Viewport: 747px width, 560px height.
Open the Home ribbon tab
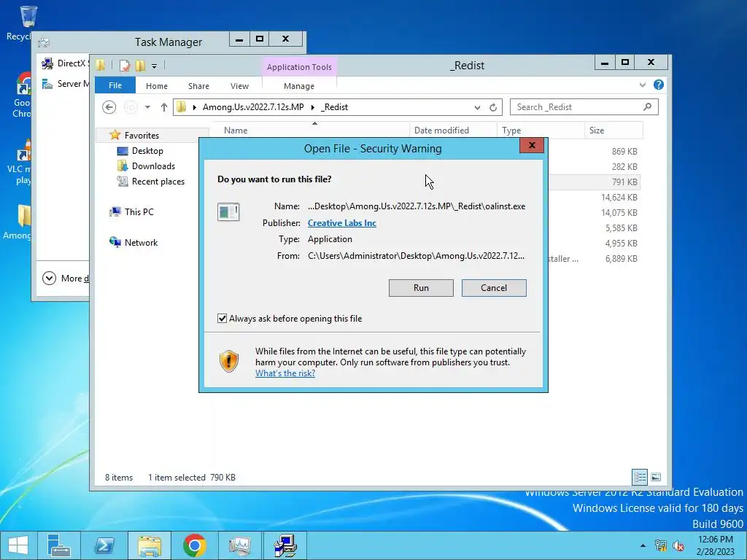point(157,86)
